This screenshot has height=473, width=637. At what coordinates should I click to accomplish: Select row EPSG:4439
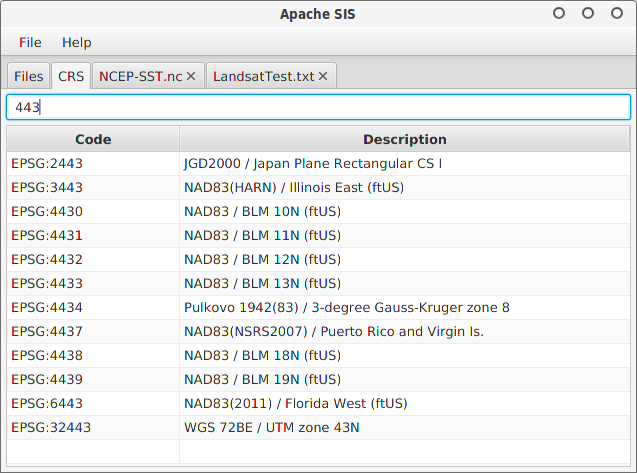point(318,379)
